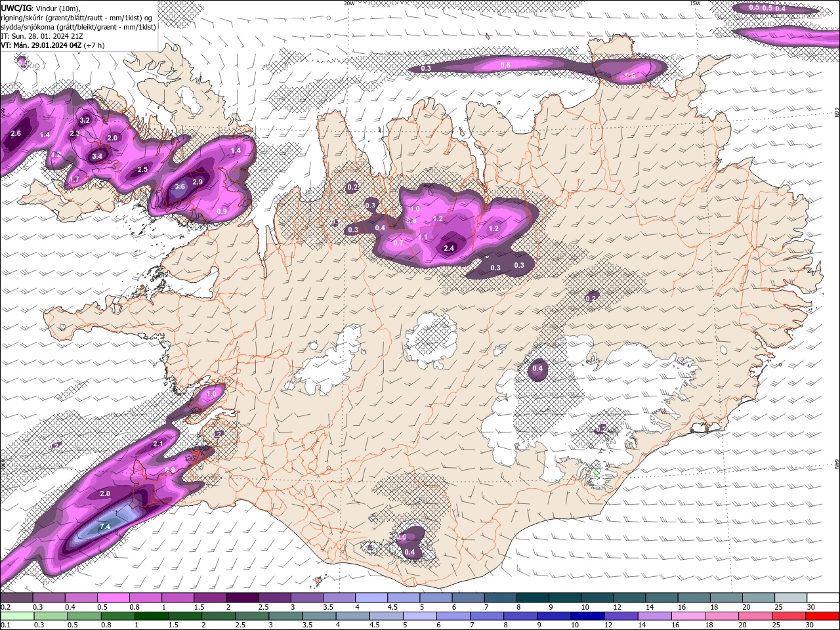840x630 pixels.
Task: Select the dark teal 8–9 swatch in the upper legend
Action: (533, 598)
